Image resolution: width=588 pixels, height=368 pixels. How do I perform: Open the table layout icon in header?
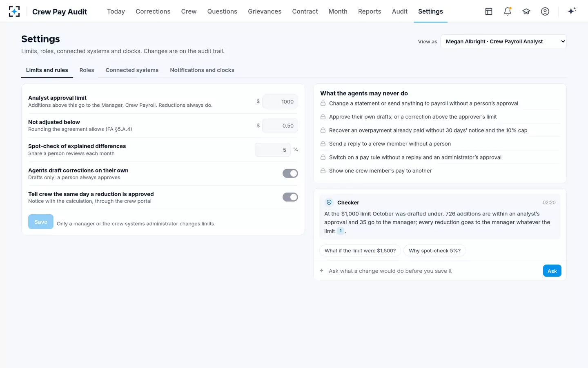coord(489,11)
